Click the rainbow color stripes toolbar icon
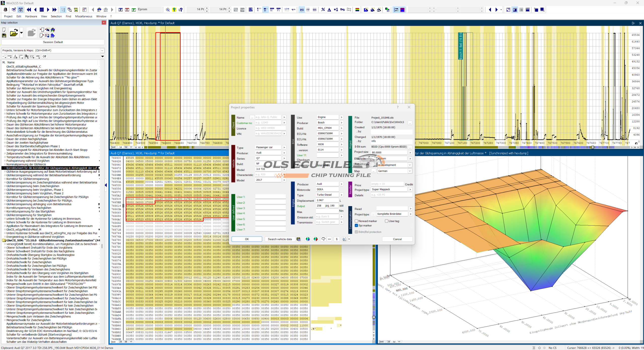 (x=357, y=10)
